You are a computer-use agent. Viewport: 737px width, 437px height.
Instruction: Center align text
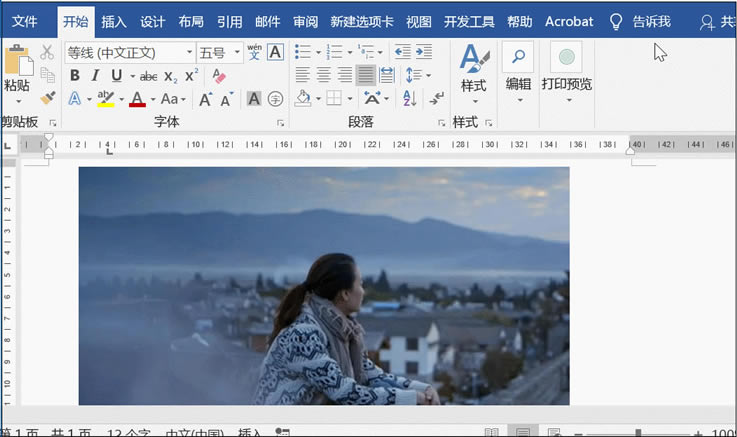coord(323,75)
